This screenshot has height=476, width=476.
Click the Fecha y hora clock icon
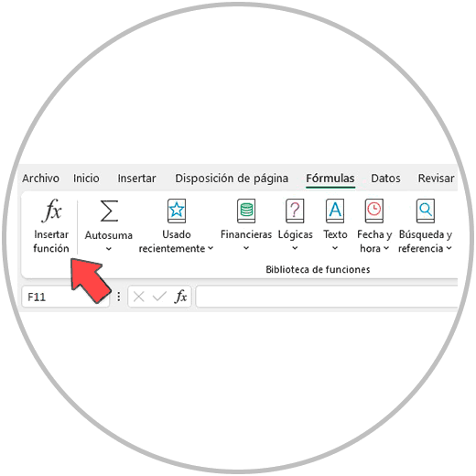coord(374,211)
